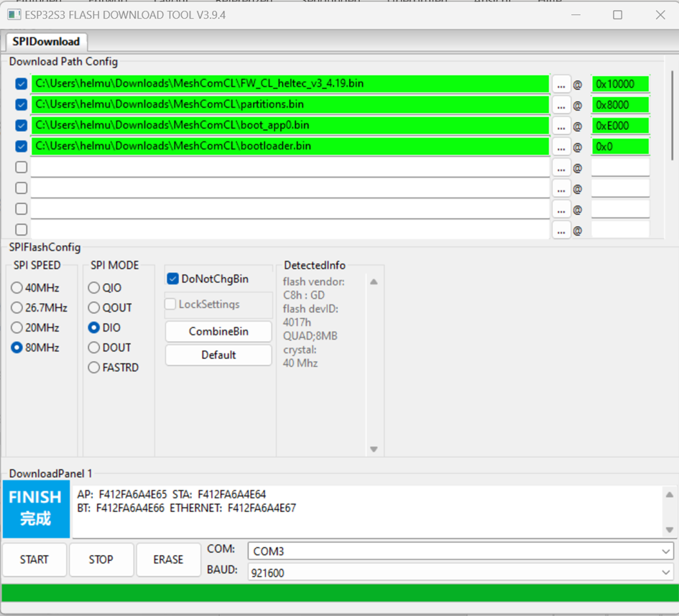Viewport: 679px width, 616px height.
Task: Click browse dots on the fifth empty row
Action: [561, 168]
